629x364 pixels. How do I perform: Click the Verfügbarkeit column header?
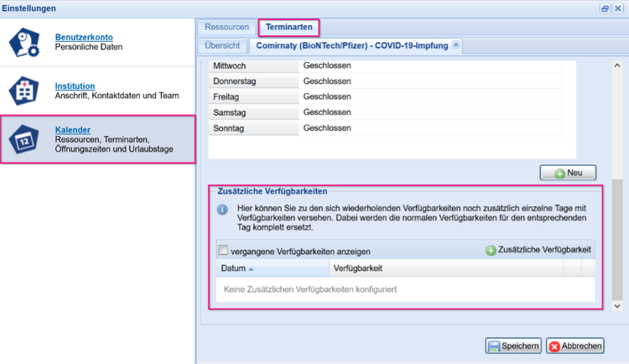coord(444,268)
